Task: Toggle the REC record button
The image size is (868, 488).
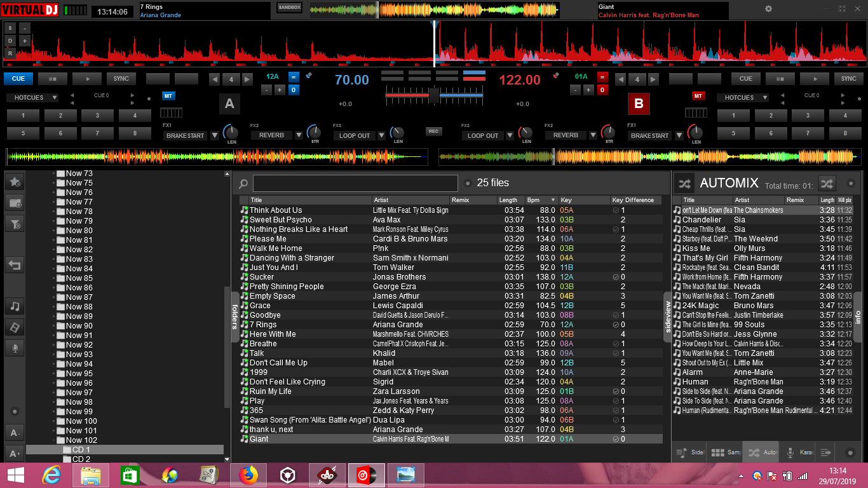Action: click(x=433, y=132)
